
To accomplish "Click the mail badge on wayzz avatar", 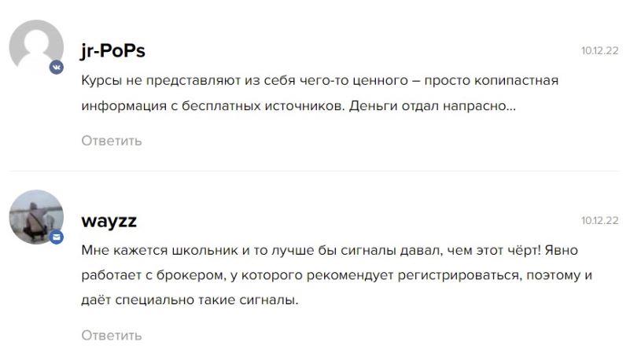I will pos(57,237).
